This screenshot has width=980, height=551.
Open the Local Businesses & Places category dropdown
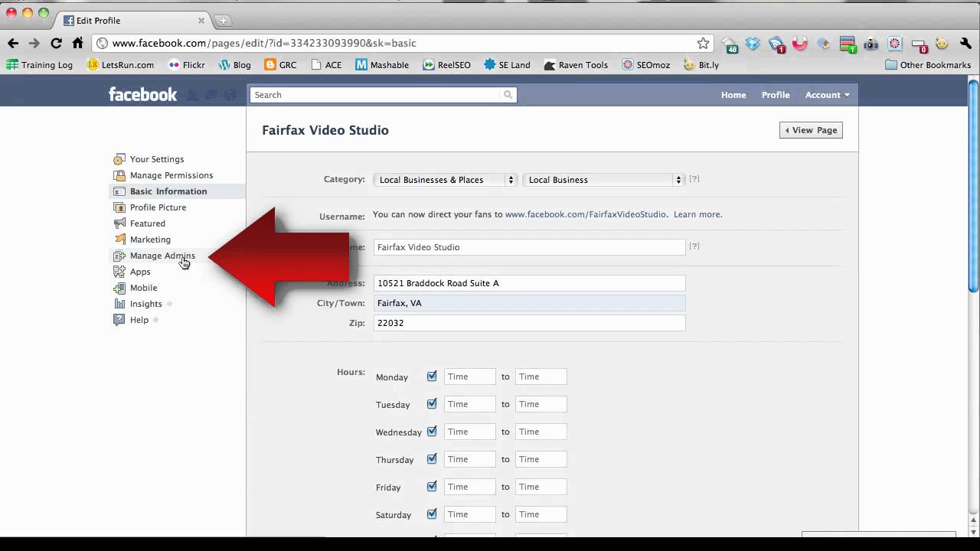coord(446,180)
